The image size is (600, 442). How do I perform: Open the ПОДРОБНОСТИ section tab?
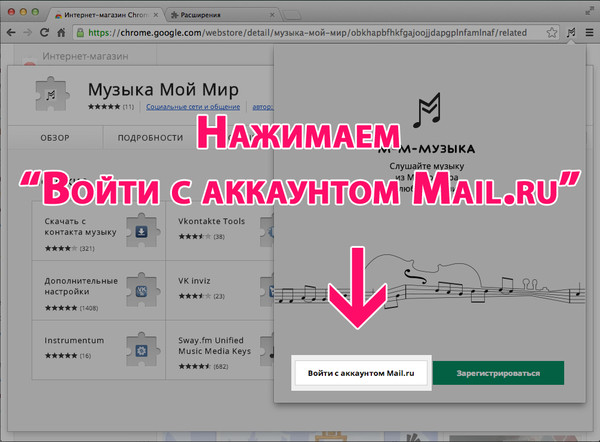(150, 138)
